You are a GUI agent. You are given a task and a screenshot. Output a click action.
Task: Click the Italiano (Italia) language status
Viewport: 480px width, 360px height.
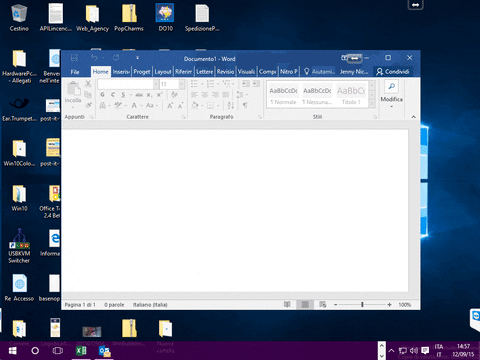(x=150, y=305)
